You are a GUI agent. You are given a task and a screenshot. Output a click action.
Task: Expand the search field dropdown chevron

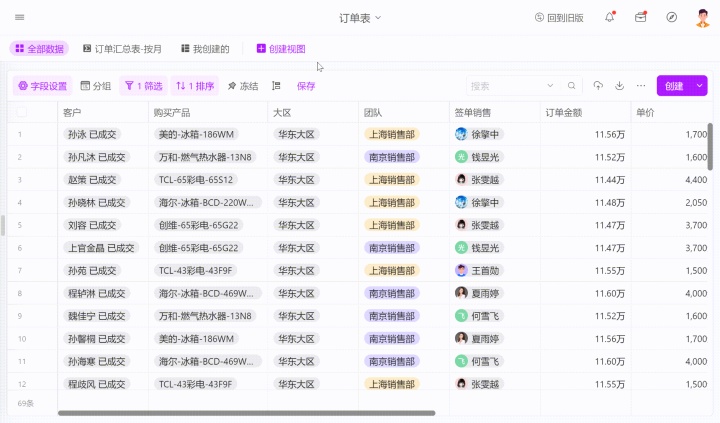[549, 86]
